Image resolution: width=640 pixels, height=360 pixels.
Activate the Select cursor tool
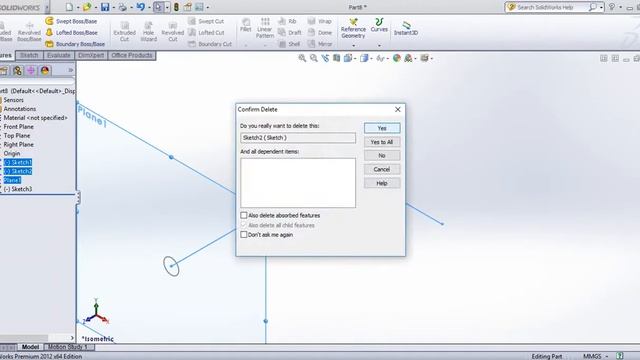(159, 7)
